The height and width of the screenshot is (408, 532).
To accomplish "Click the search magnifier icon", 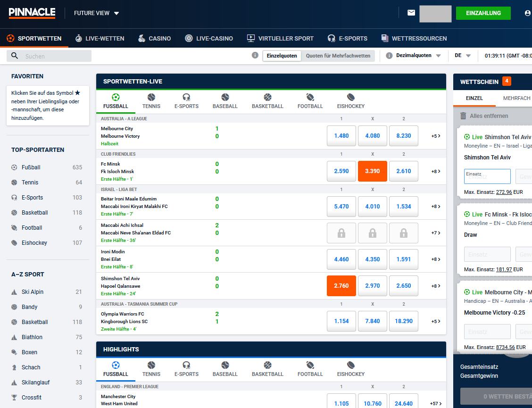I will click(15, 56).
